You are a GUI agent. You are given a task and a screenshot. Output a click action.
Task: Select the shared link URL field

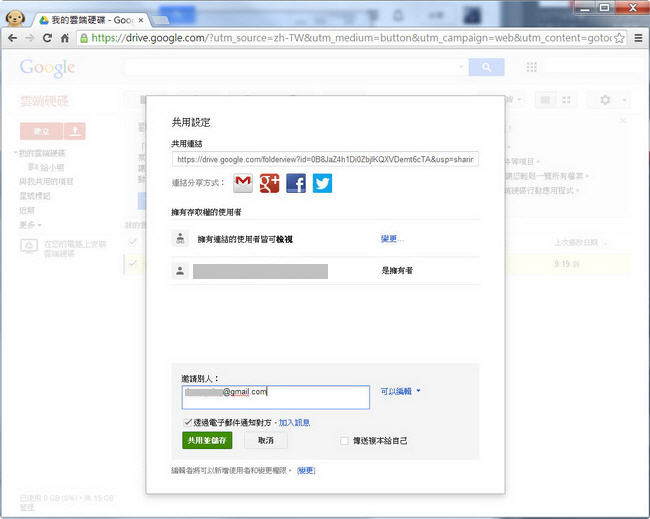pos(325,159)
